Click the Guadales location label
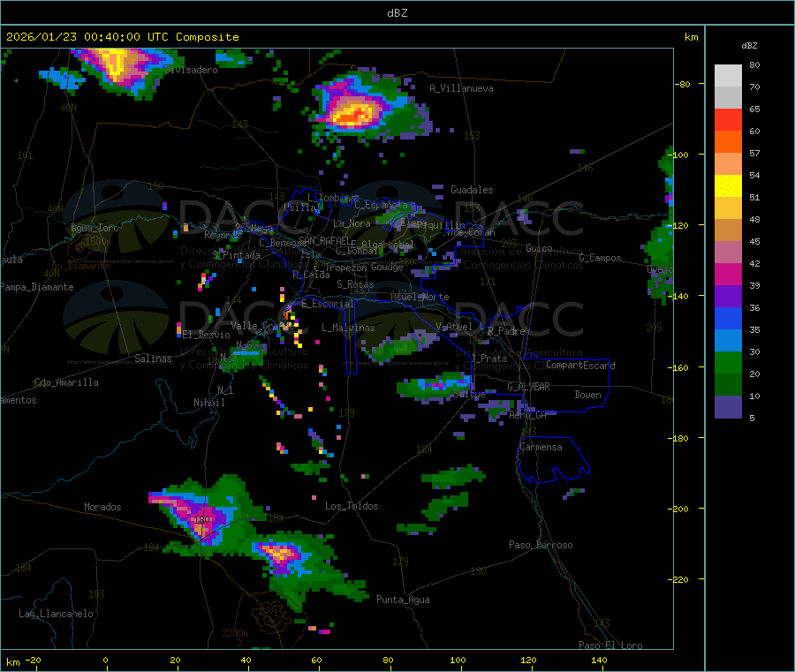Screen dimensions: 795x672 tap(472, 190)
